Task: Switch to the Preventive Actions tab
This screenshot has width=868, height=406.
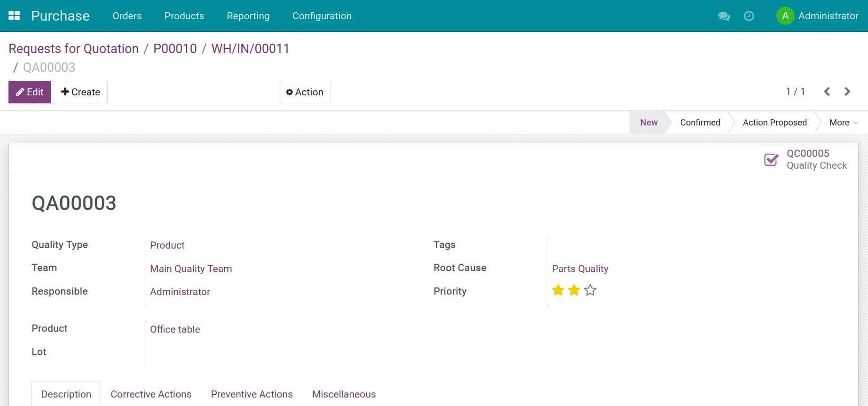Action: (252, 394)
